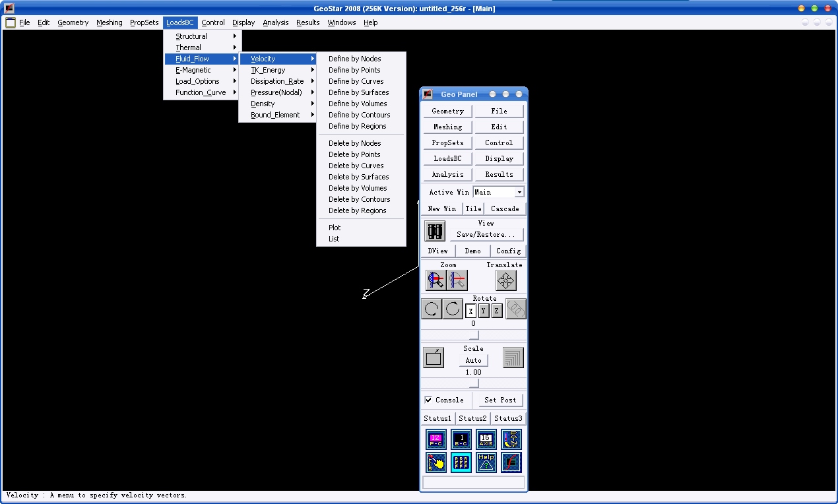This screenshot has height=504, width=838.
Task: Expand the Function_Curve submenu
Action: coord(203,92)
